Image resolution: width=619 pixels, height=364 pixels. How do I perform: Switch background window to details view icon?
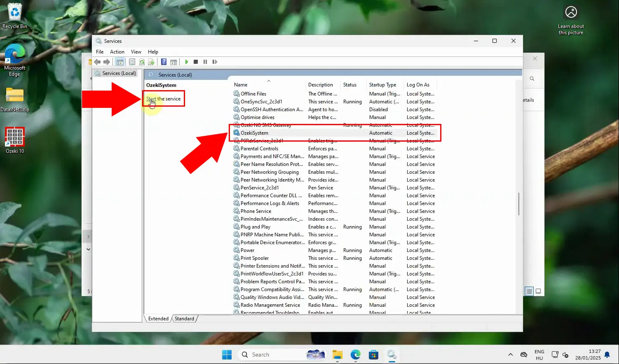click(530, 291)
